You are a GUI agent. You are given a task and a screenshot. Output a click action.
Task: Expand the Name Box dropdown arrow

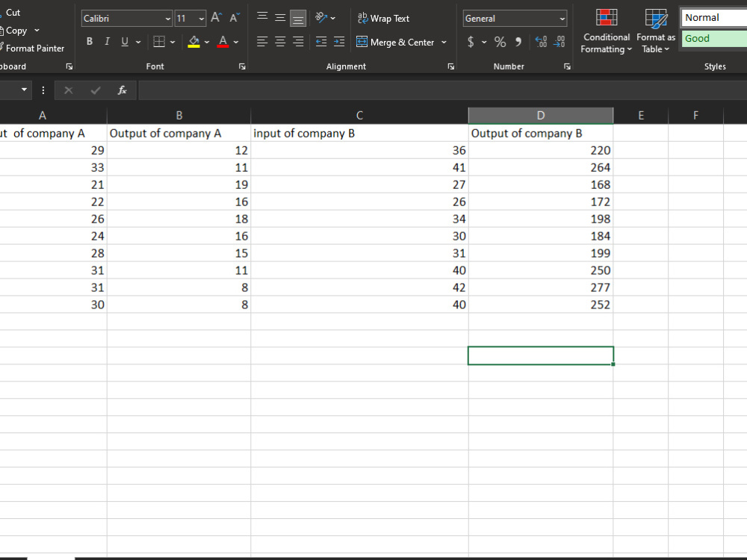[x=24, y=90]
